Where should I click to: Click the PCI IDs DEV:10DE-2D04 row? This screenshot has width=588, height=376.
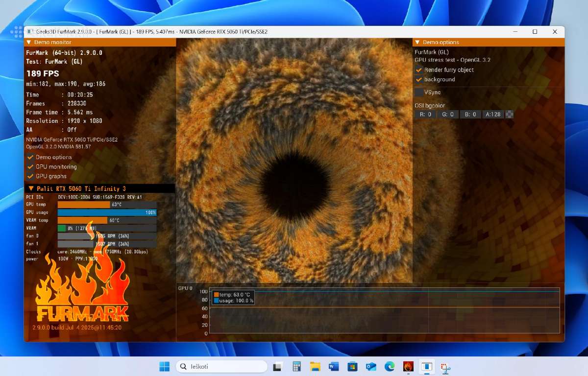tap(84, 197)
